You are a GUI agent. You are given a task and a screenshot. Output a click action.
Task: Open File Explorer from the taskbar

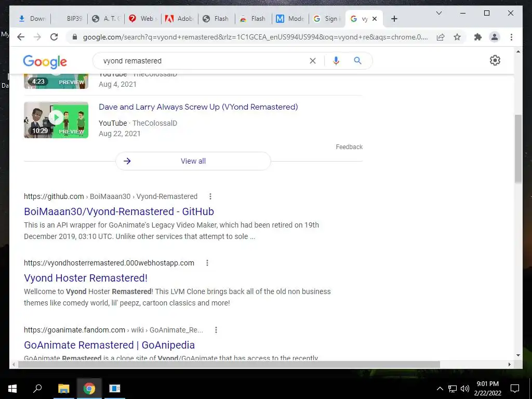point(63,389)
